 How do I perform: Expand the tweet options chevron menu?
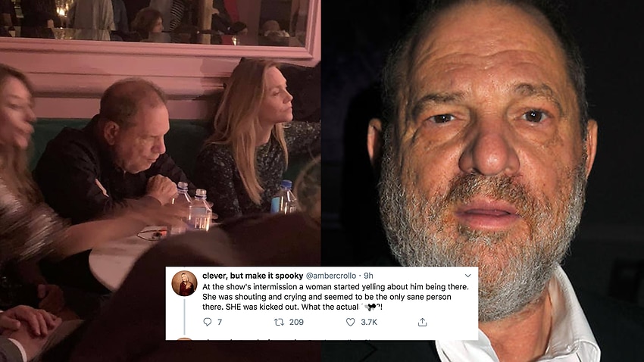(x=467, y=274)
